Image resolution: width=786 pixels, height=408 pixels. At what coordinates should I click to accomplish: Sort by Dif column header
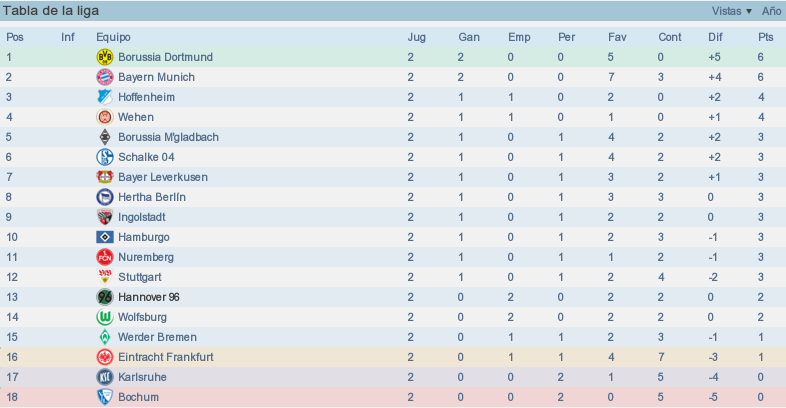tap(715, 37)
